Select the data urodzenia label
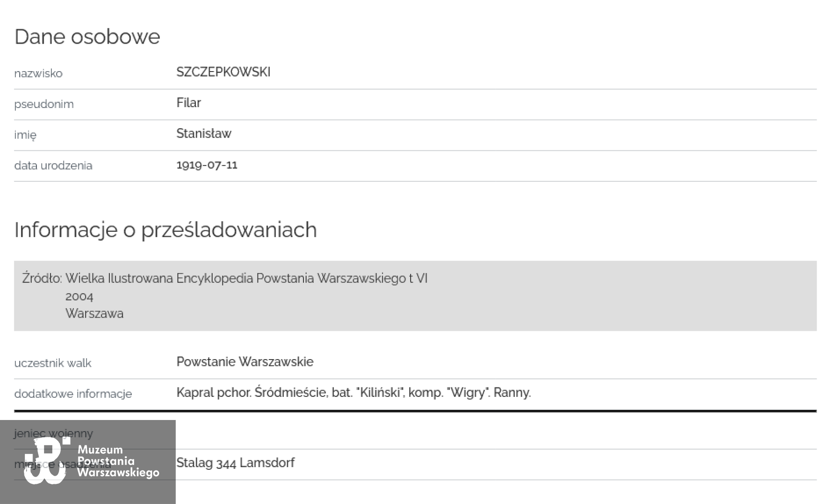The height and width of the screenshot is (504, 823). 53,165
